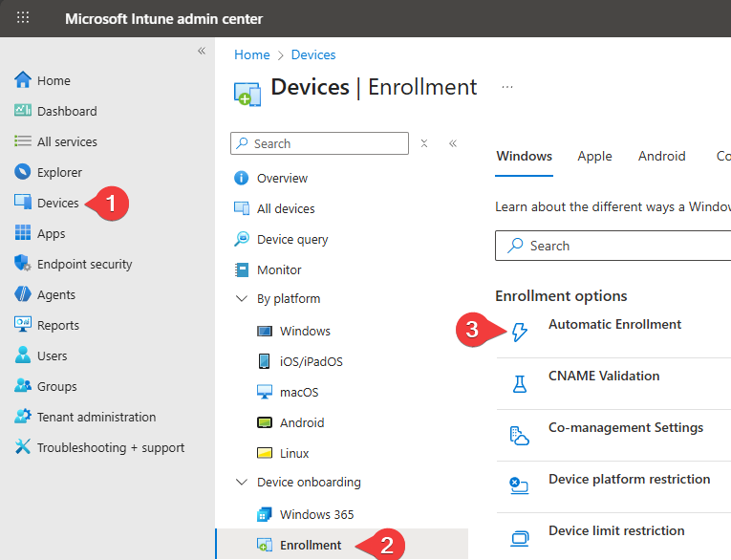Collapse the Device onboarding section
The image size is (731, 560).
pos(242,482)
